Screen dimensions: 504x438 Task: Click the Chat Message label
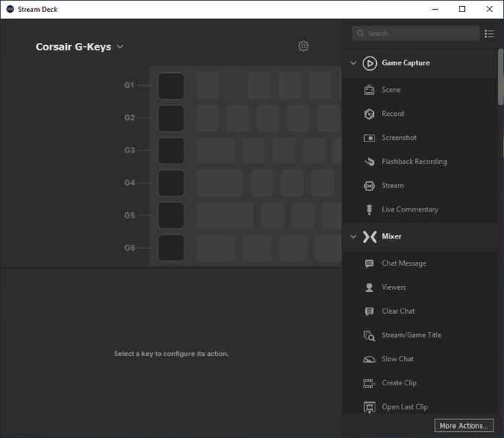(404, 263)
